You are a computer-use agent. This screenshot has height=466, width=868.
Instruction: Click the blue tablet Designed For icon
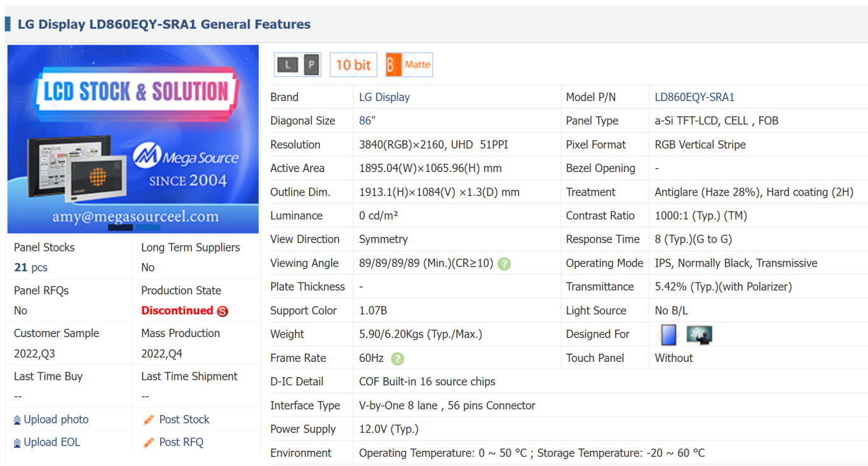tap(669, 335)
